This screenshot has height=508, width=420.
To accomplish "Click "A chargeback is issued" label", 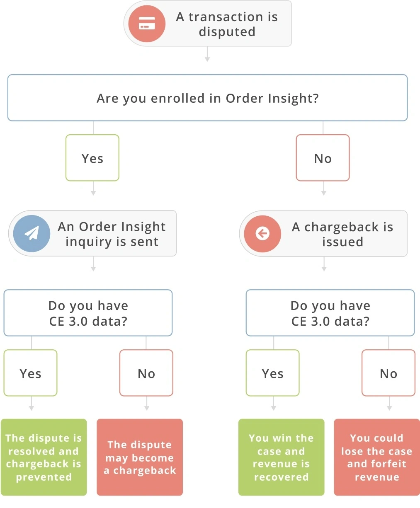I will point(342,234).
